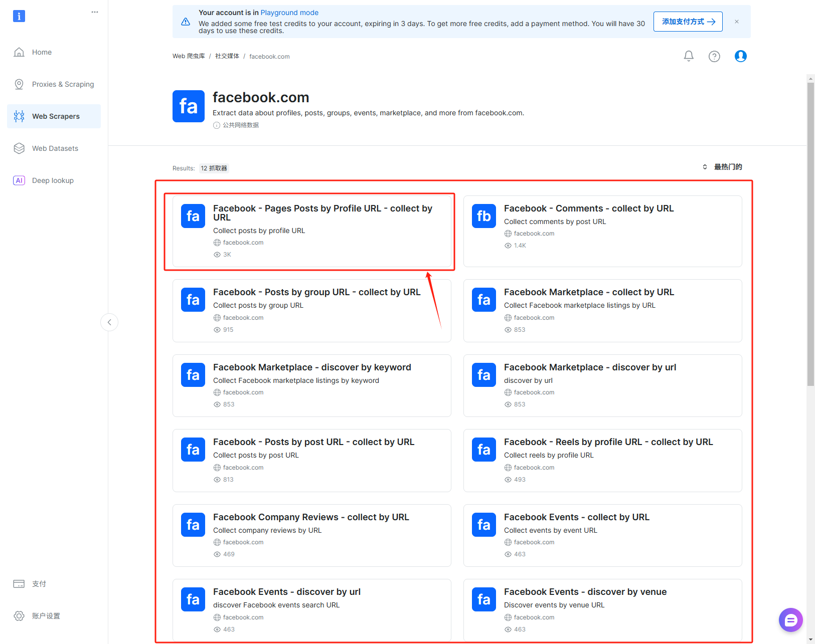This screenshot has width=815, height=644.
Task: Open Pages Posts by Profile URL scraper
Action: point(312,231)
